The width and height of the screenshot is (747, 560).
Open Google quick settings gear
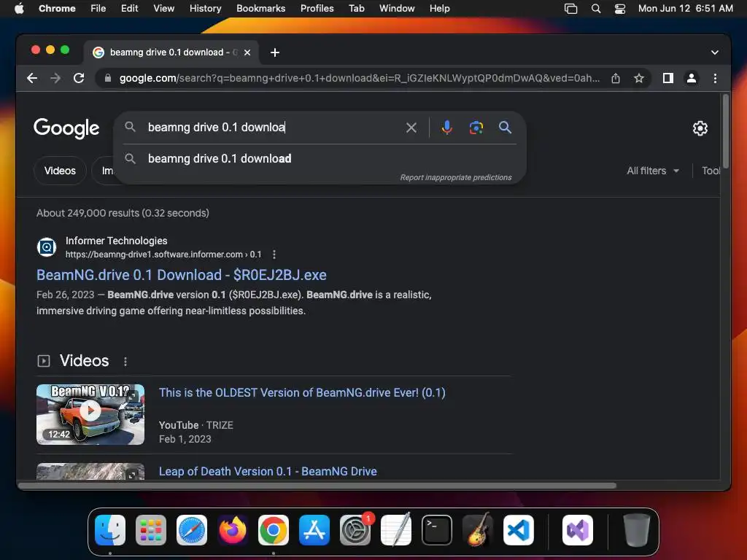click(x=700, y=128)
